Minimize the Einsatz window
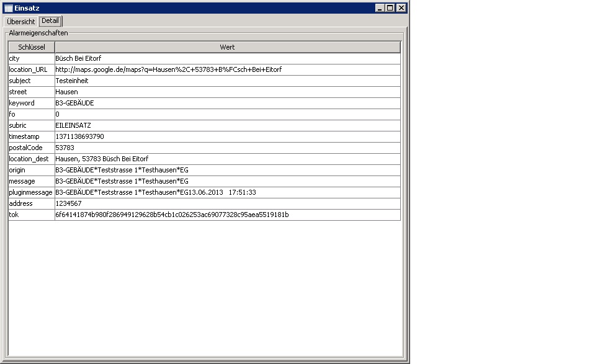The image size is (595, 364). (x=380, y=8)
